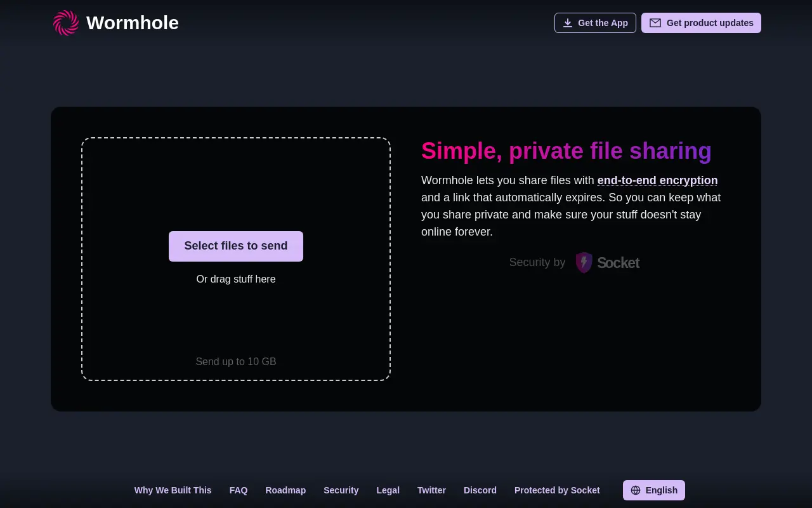The width and height of the screenshot is (812, 508).
Task: Click the "Send up to 10 GB" text
Action: click(x=236, y=362)
